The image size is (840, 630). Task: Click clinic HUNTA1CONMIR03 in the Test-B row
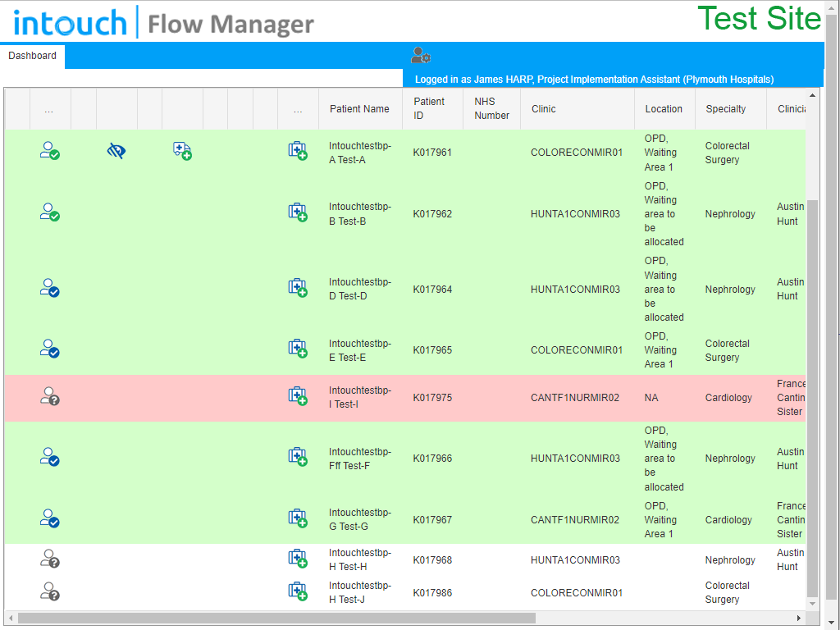point(575,214)
